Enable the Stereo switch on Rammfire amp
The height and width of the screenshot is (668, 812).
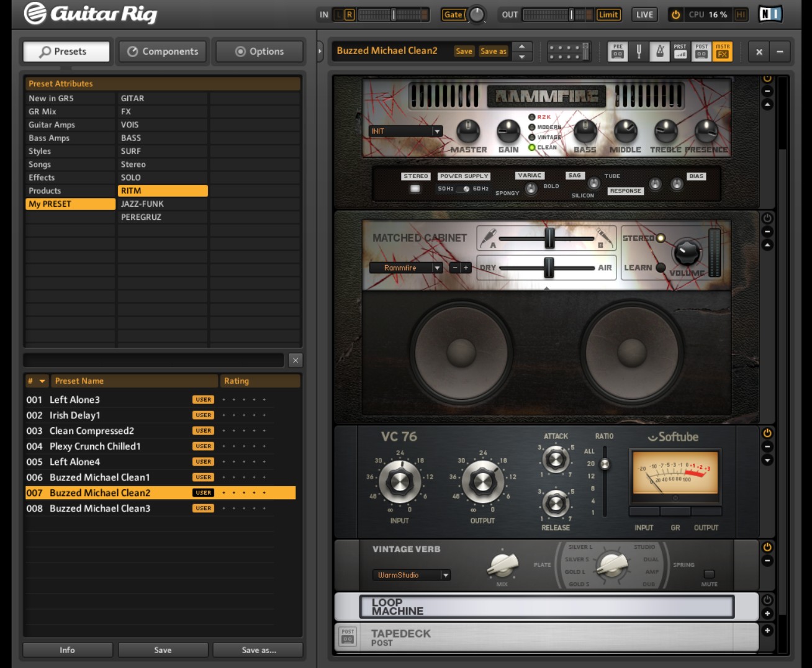[415, 189]
